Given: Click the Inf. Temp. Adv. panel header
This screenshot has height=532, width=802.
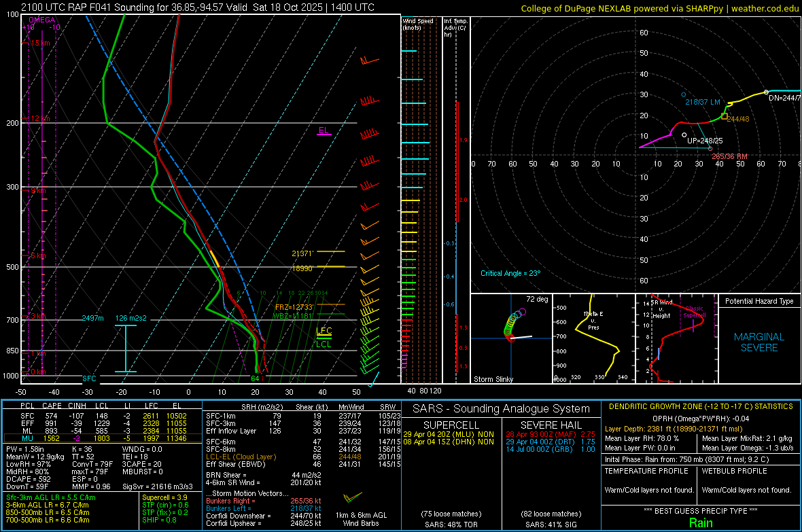Looking at the screenshot, I should [x=455, y=28].
